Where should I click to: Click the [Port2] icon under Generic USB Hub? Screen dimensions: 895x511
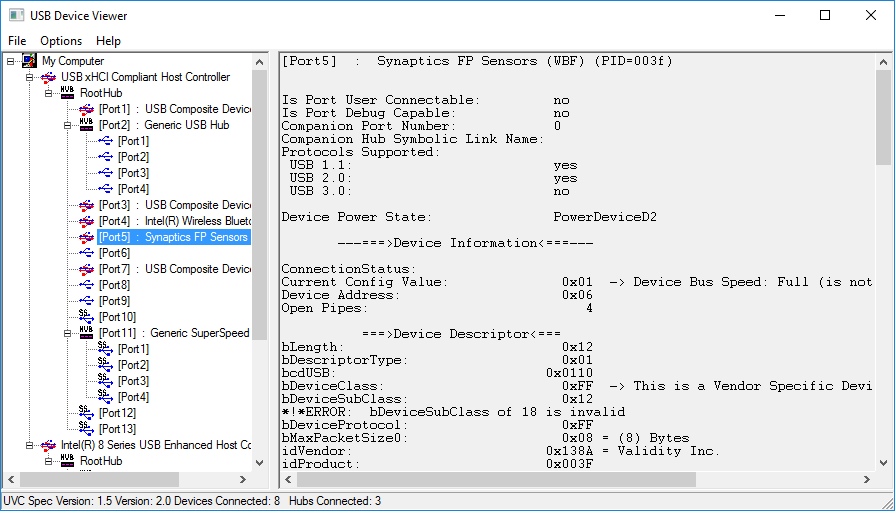(x=105, y=156)
